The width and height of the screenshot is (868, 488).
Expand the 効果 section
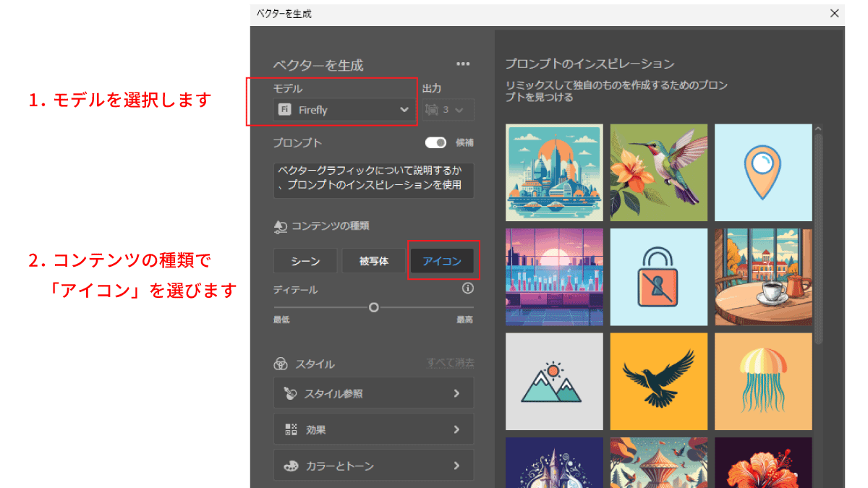[x=374, y=429]
